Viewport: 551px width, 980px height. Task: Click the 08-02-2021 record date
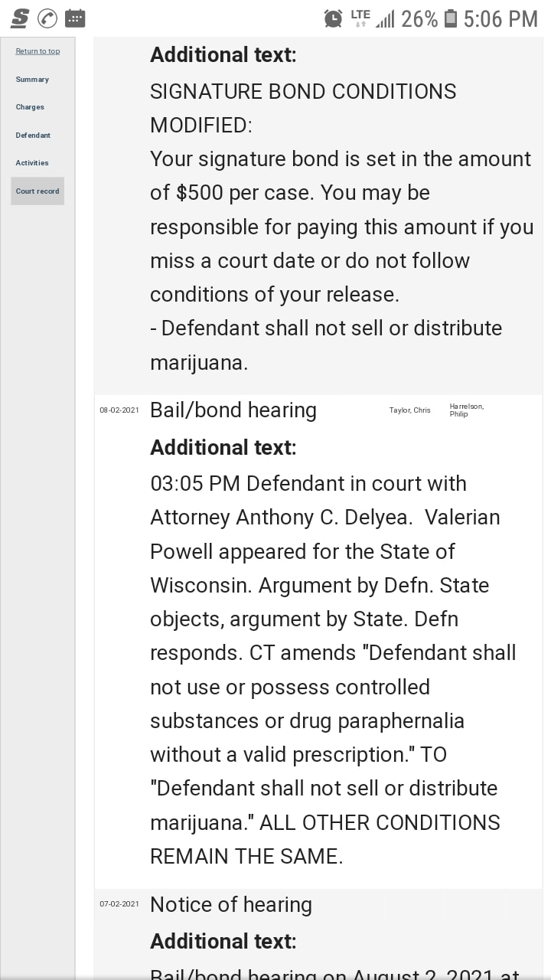(x=119, y=410)
